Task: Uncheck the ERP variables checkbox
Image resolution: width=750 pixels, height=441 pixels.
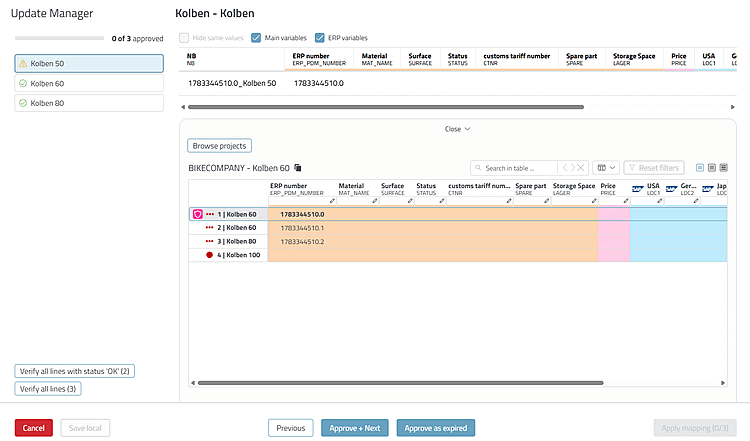Action: point(320,38)
